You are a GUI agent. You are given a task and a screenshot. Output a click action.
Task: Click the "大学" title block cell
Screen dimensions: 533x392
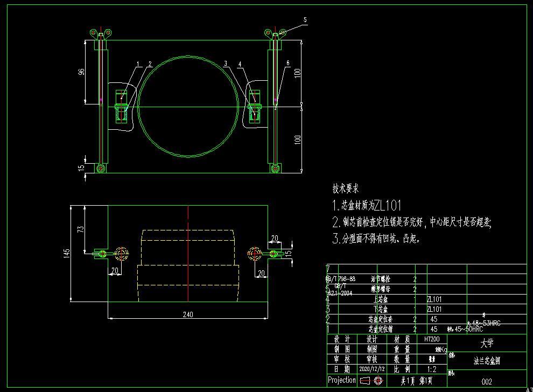pos(487,344)
